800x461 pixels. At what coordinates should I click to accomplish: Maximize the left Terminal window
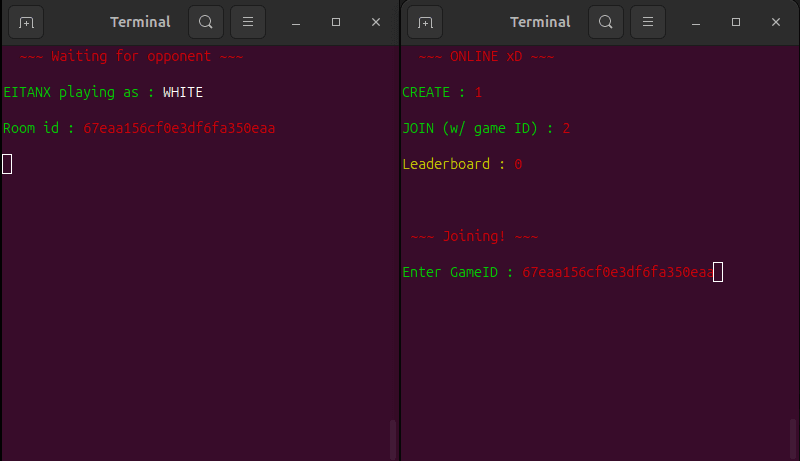[x=336, y=22]
